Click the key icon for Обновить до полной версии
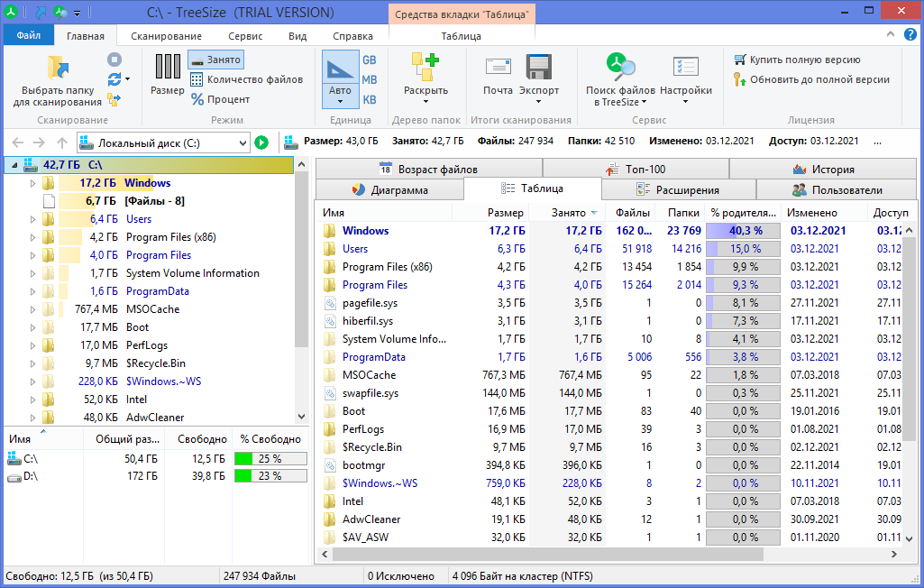Viewport: 924px width, 588px height. click(739, 79)
